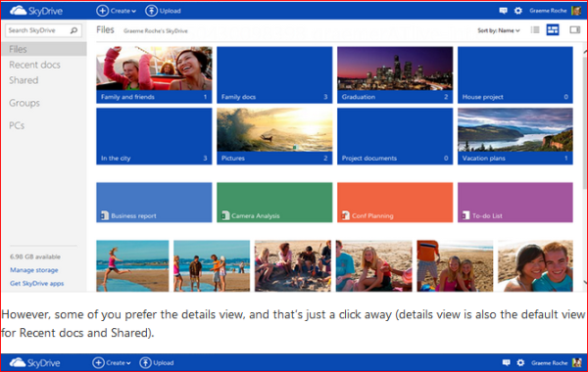588x372 pixels.
Task: Open the Sort by: Name dropdown
Action: [499, 30]
